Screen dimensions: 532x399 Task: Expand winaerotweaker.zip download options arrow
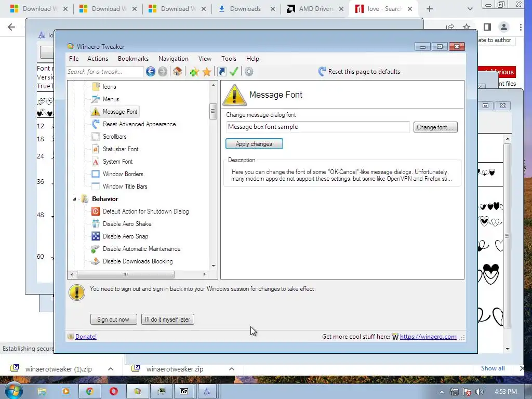pyautogui.click(x=232, y=369)
